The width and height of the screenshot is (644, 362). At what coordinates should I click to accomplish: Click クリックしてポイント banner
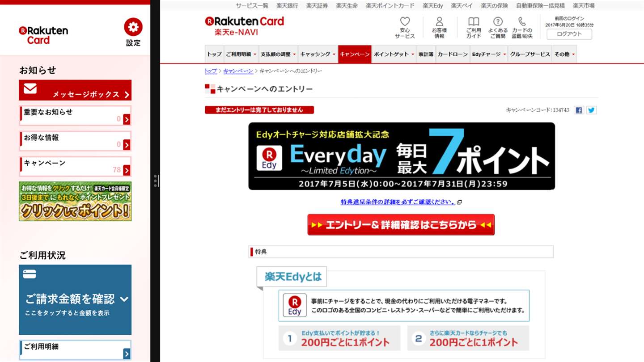pos(75,201)
